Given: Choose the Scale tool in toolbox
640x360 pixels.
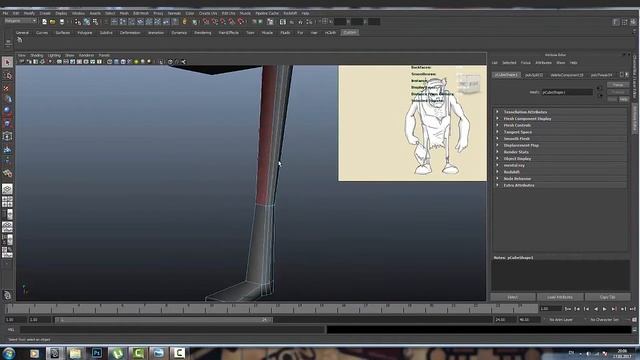Looking at the screenshot, I should [7, 123].
